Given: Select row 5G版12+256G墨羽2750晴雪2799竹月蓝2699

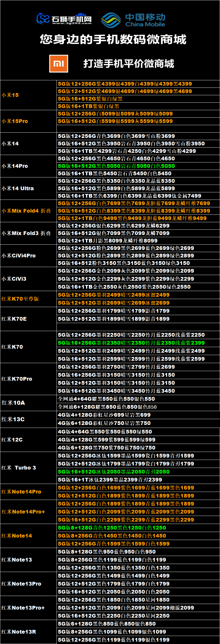Looking at the screenshot, I should (x=138, y=367).
